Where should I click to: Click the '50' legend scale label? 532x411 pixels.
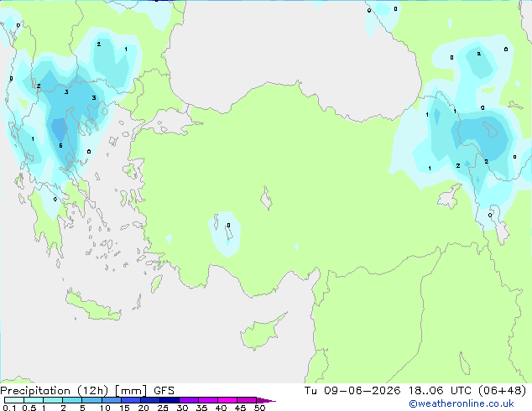point(259,408)
